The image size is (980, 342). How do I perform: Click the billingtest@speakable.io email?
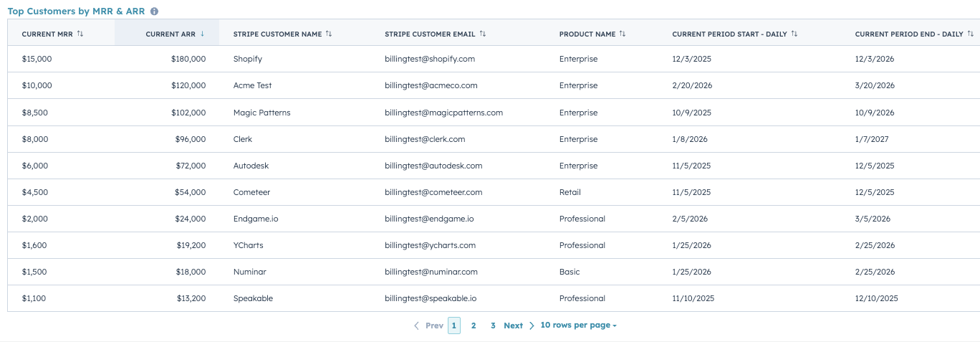[431, 298]
